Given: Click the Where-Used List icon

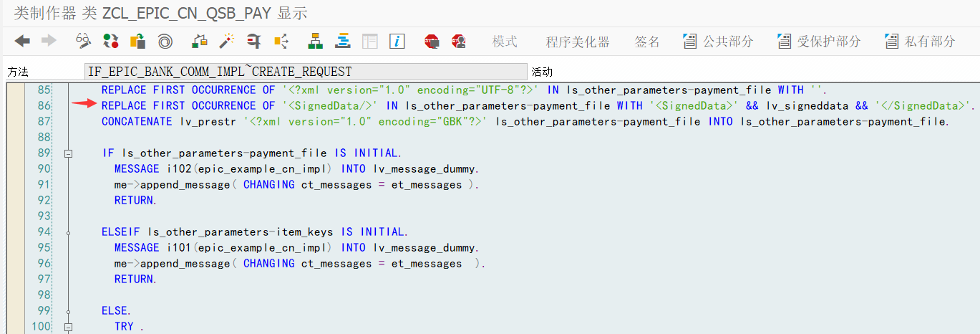Looking at the screenshot, I should point(254,42).
